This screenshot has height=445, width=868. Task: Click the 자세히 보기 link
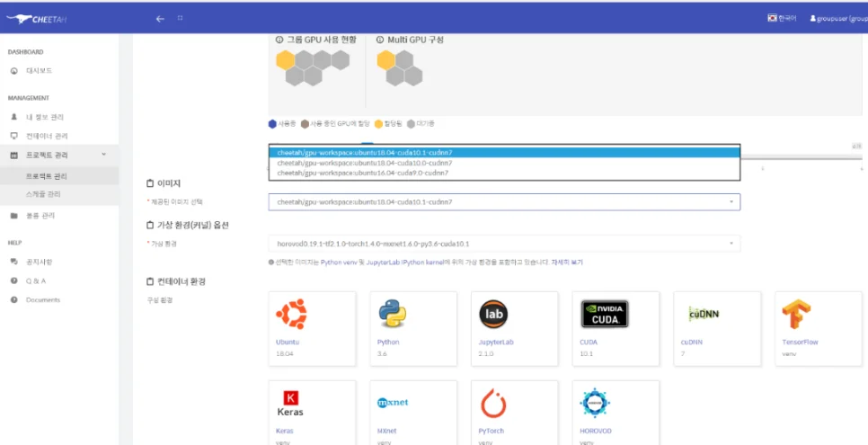[567, 262]
